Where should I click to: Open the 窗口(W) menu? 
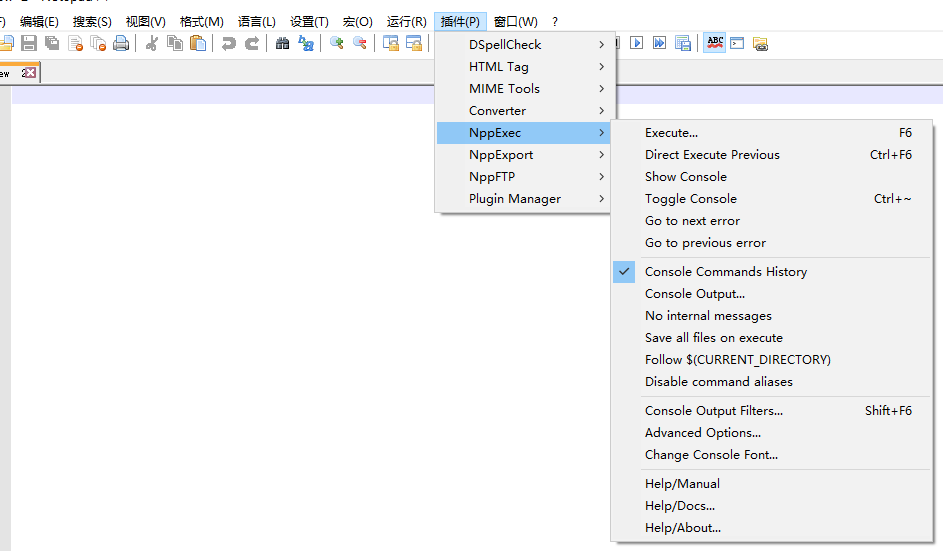click(x=515, y=22)
